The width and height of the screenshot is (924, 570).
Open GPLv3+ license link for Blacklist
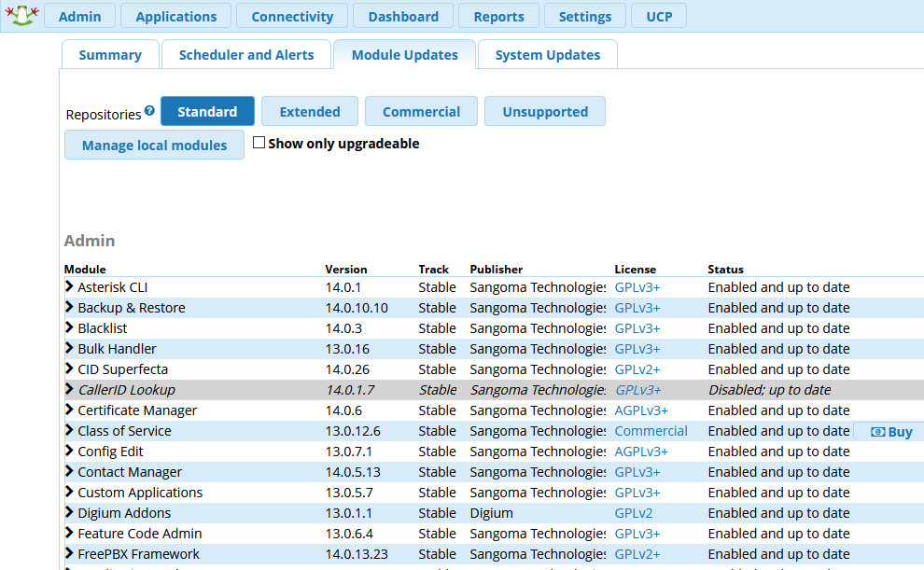pyautogui.click(x=637, y=328)
